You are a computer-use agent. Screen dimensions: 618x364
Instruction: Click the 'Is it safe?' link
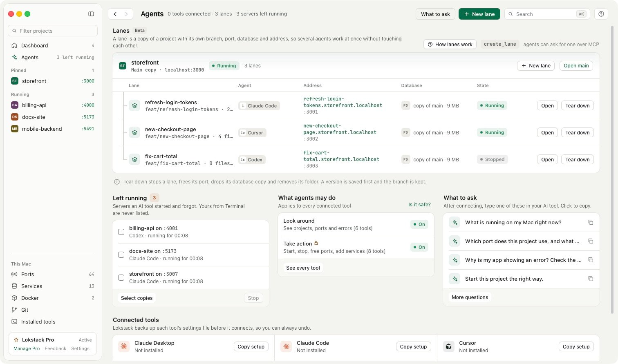point(419,205)
